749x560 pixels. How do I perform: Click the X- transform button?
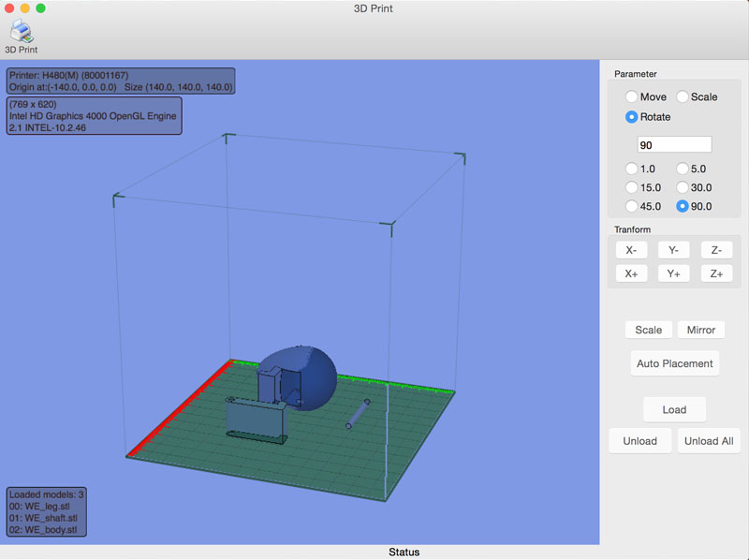tap(631, 250)
